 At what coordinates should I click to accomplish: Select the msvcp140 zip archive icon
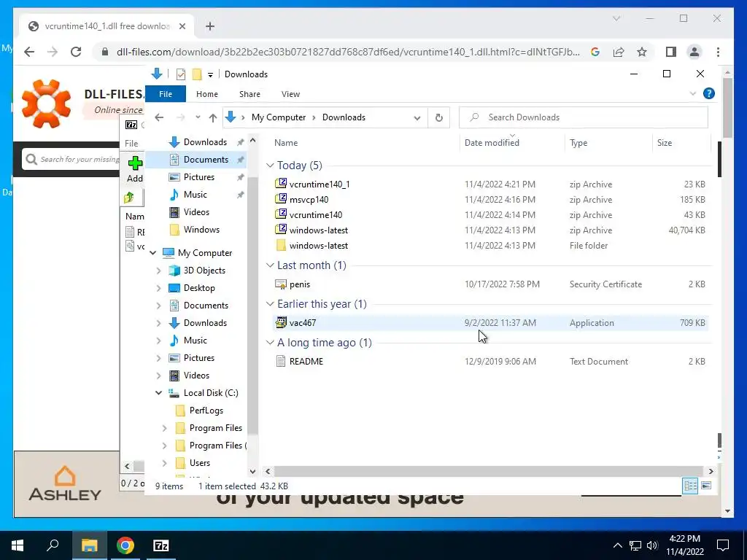[281, 199]
